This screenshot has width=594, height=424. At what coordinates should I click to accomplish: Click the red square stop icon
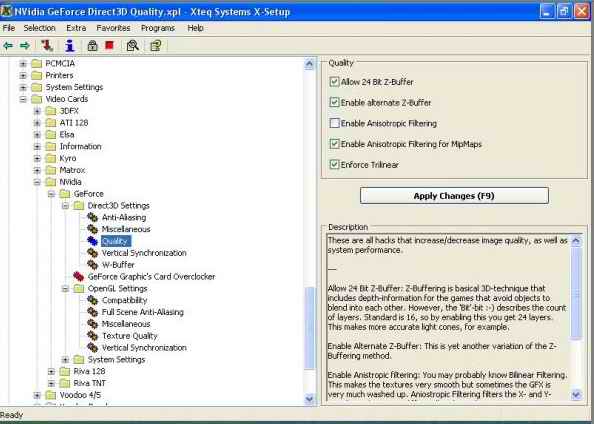click(x=109, y=45)
